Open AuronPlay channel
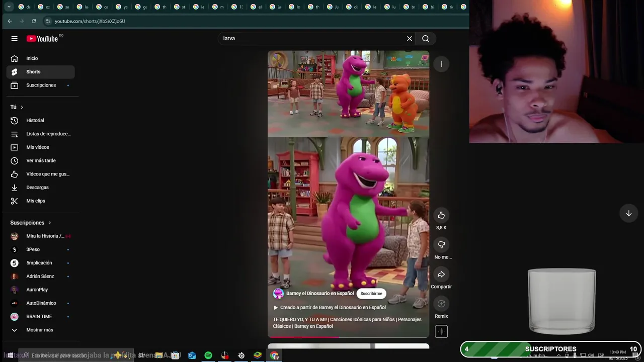The height and width of the screenshot is (362, 644). [40, 290]
